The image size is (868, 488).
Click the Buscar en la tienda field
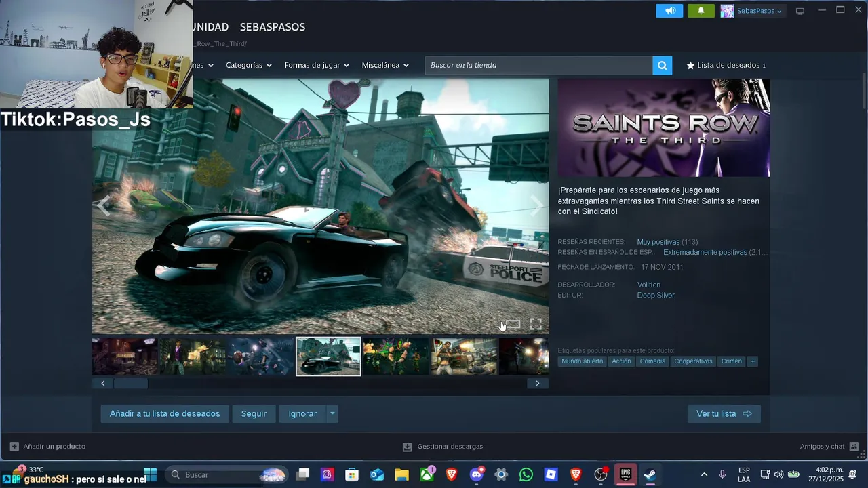[x=538, y=65]
